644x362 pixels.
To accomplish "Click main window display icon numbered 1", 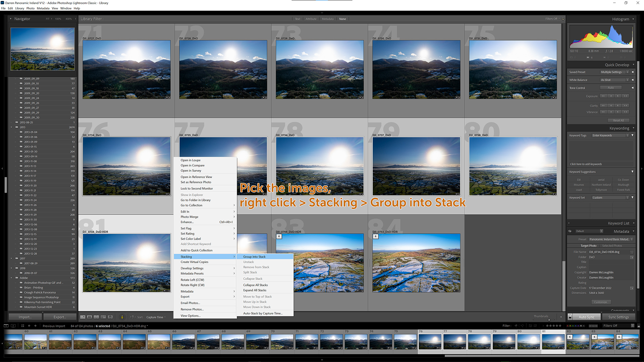I will coord(6,326).
